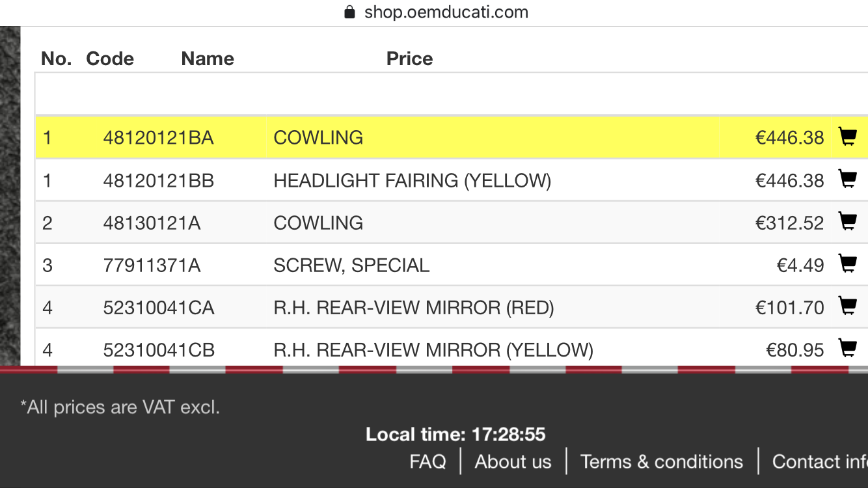Click the lock icon in address bar

click(349, 12)
